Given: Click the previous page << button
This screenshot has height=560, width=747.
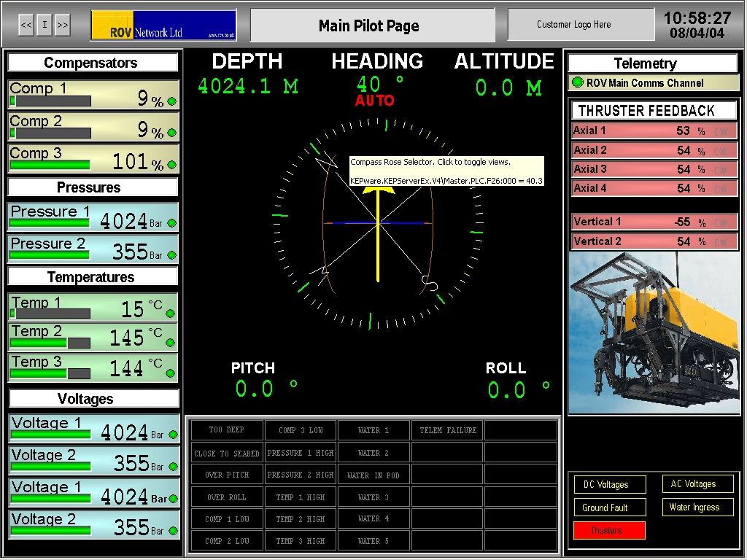Looking at the screenshot, I should tap(26, 26).
